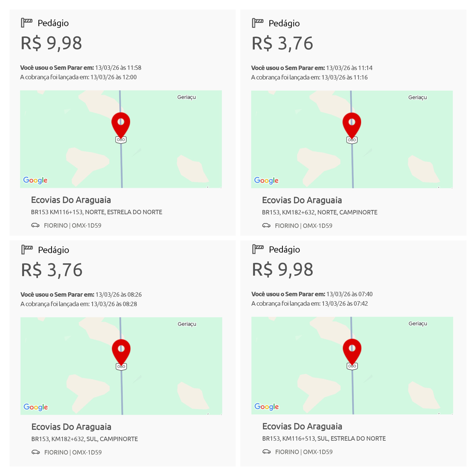
Task: Open the Google logo link on the 11:58 map
Action: [35, 180]
